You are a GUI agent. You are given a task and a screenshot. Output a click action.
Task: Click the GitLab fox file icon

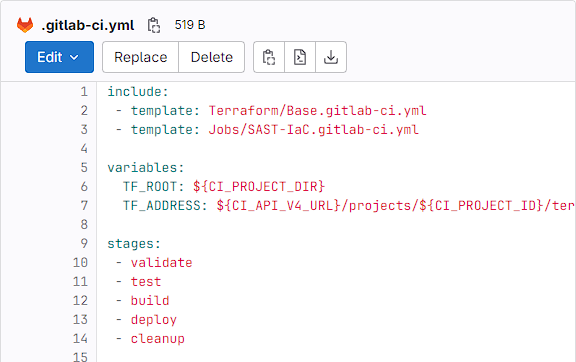point(25,25)
